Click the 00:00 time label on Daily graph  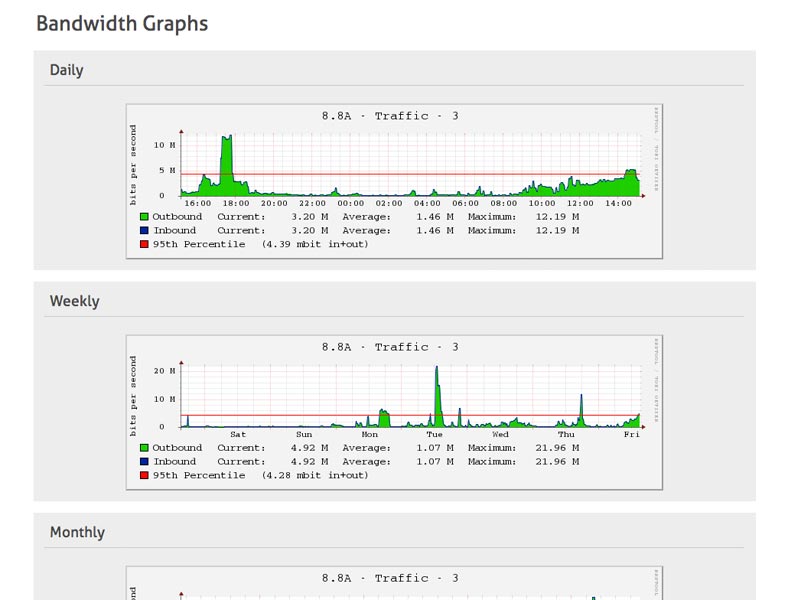(351, 204)
